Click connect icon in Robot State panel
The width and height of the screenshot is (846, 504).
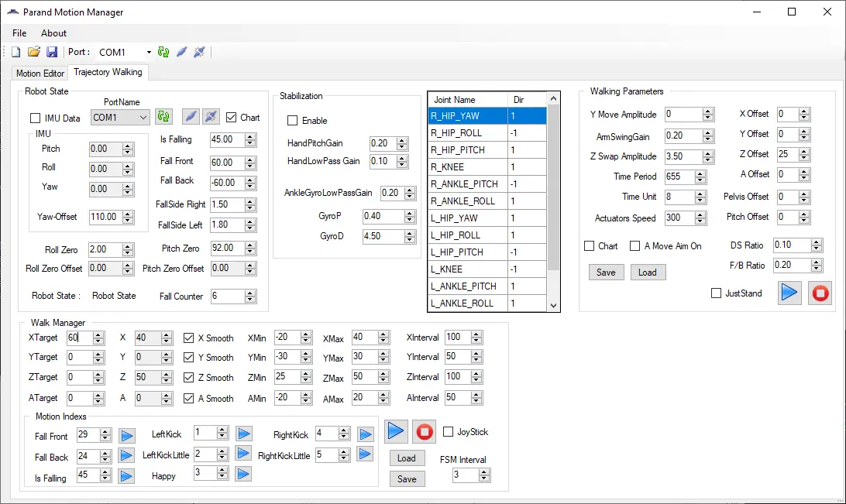tap(191, 116)
